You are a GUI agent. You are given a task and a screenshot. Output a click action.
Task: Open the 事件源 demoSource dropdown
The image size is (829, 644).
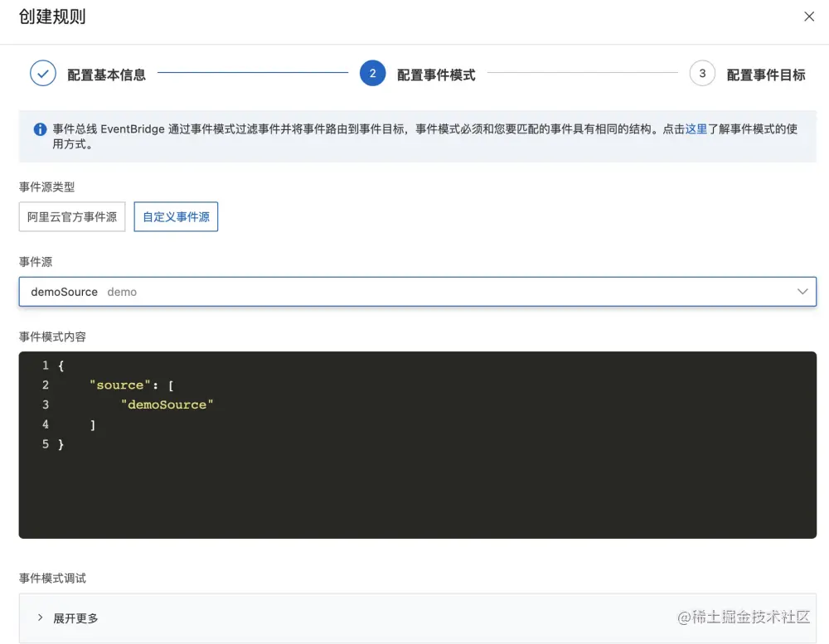pos(418,292)
